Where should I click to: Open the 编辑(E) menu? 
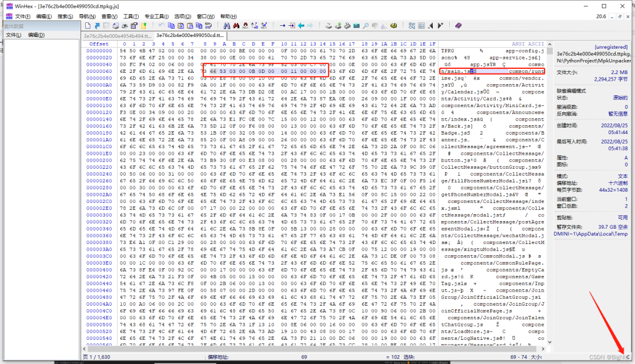click(44, 16)
